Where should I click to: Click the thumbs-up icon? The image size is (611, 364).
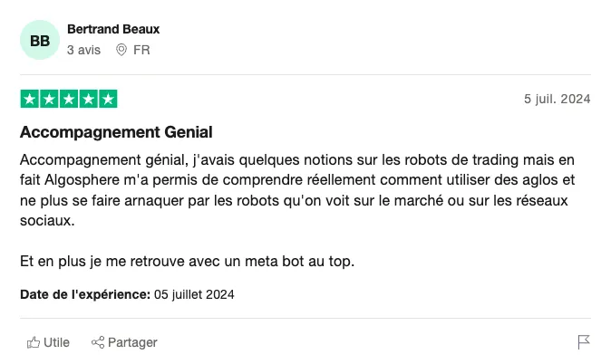(x=34, y=342)
